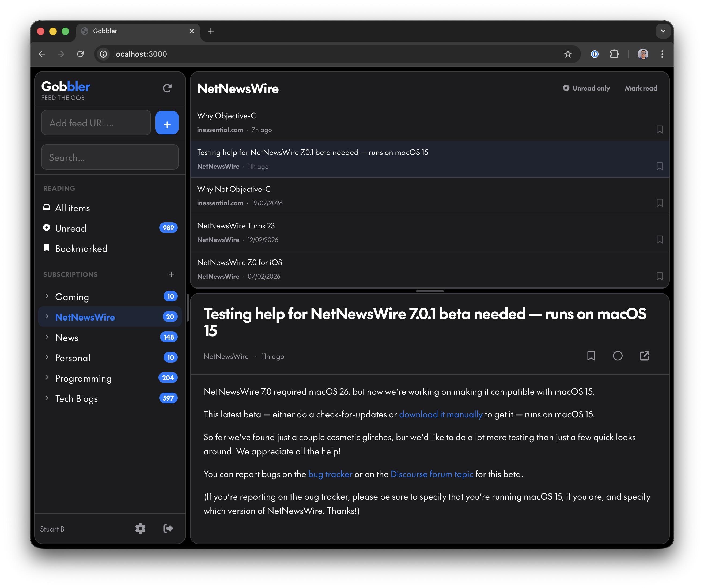This screenshot has height=588, width=704.
Task: Open article in new window icon
Action: tap(644, 356)
